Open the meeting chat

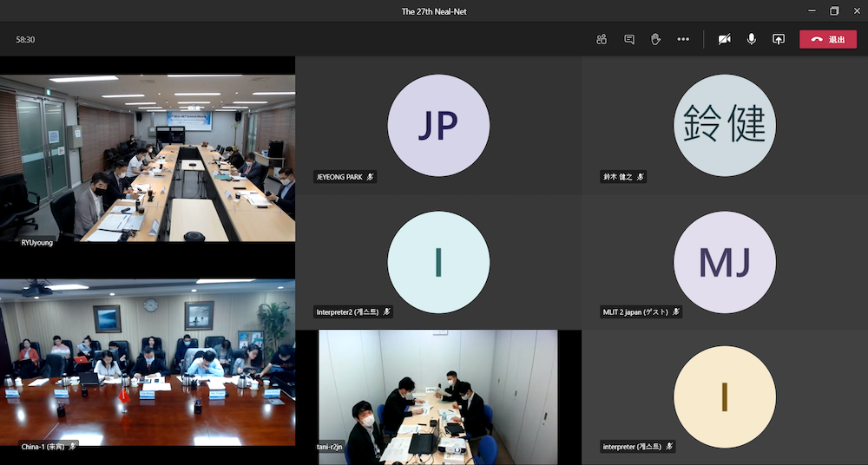pyautogui.click(x=628, y=39)
